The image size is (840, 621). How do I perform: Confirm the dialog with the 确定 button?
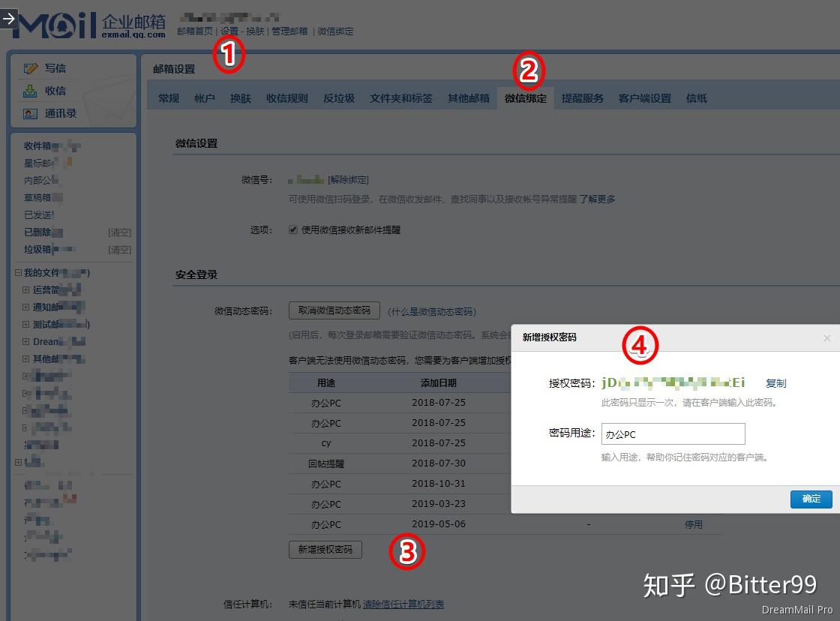(811, 499)
